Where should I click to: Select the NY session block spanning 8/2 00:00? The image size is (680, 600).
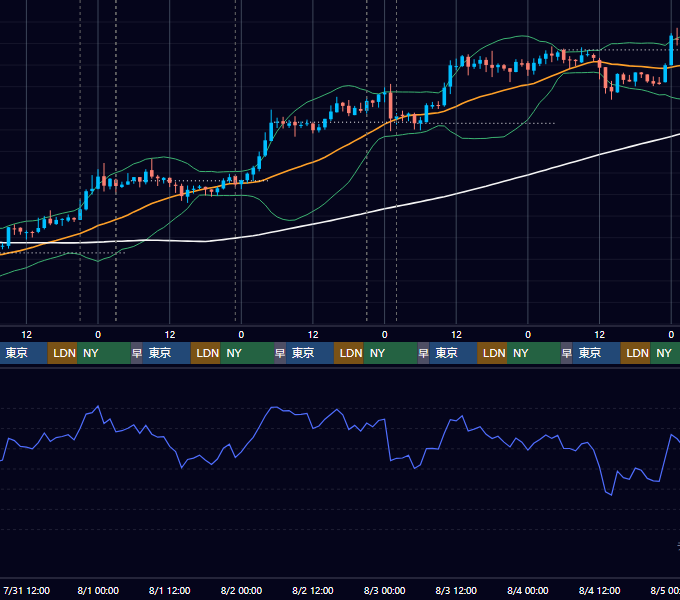click(247, 353)
